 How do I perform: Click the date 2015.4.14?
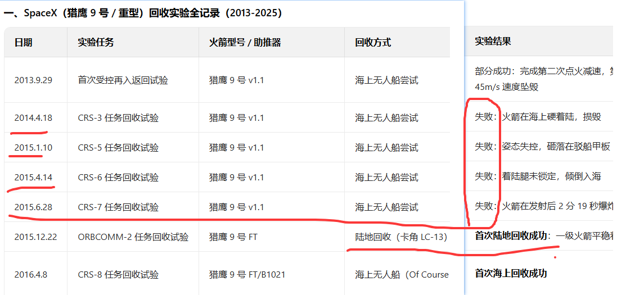click(33, 177)
